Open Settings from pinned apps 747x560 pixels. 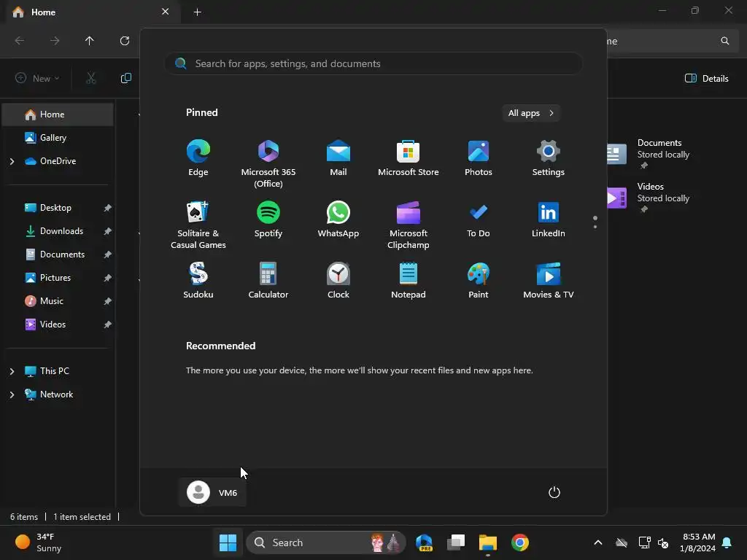549,158
